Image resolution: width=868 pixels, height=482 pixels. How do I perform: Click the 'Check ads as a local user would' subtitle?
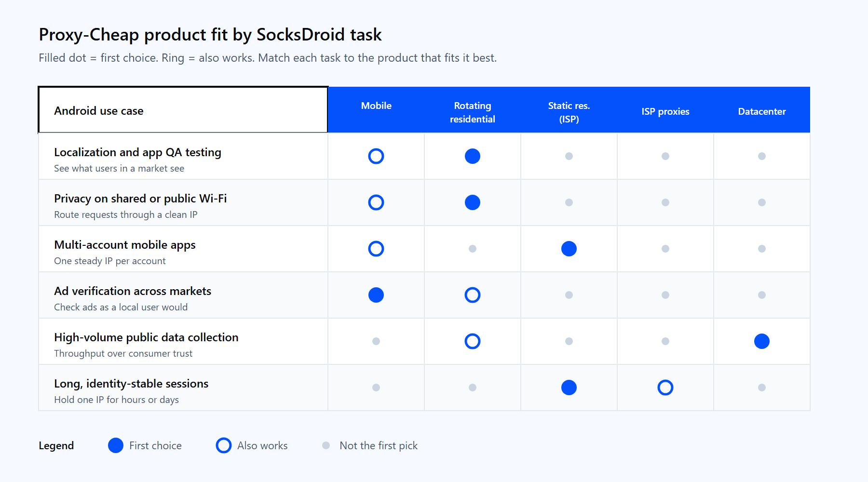coord(121,307)
